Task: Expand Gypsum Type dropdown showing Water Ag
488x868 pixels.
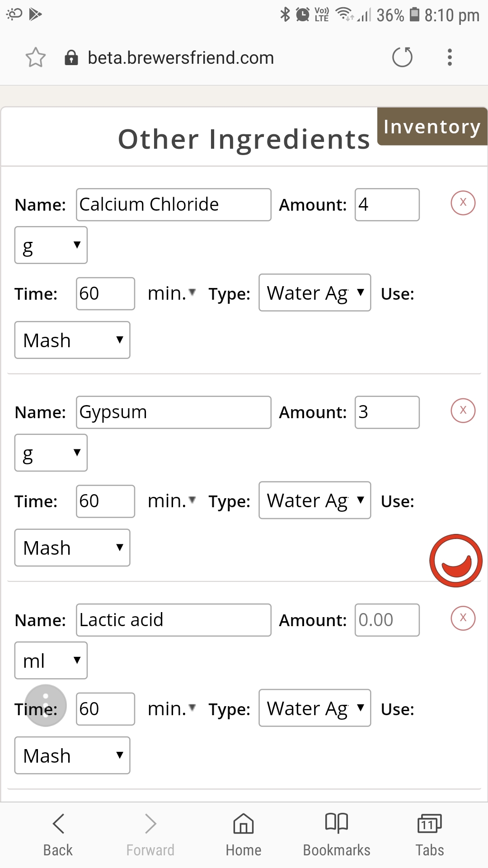Action: click(315, 500)
